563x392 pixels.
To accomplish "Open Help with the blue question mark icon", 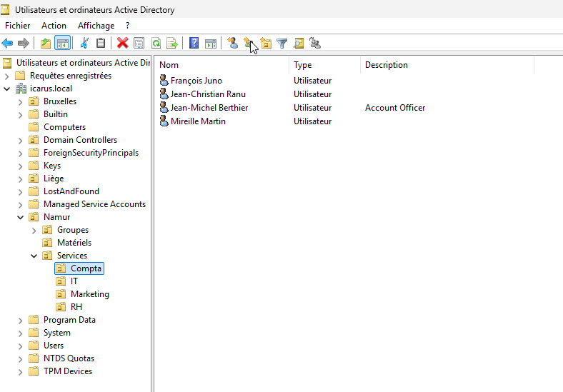I will coord(194,44).
